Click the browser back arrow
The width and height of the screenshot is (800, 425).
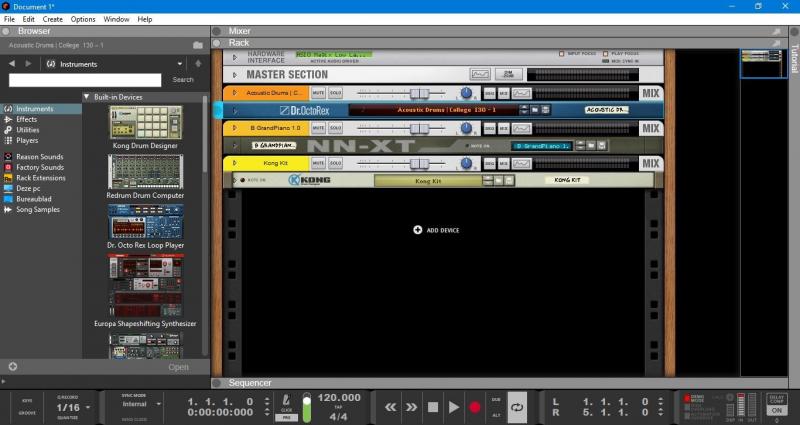[x=12, y=64]
